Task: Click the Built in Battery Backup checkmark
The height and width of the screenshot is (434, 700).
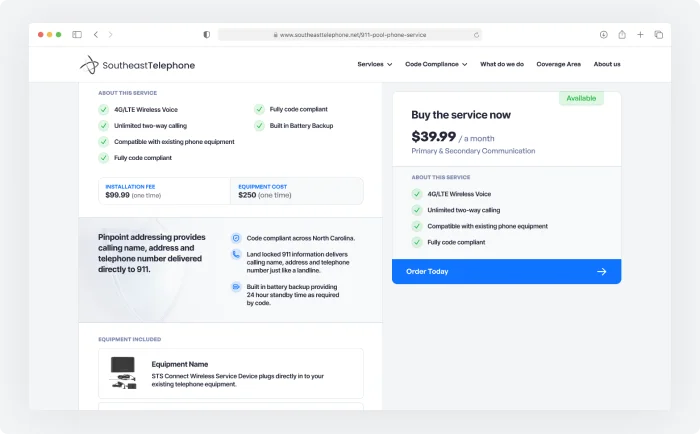Action: click(259, 126)
